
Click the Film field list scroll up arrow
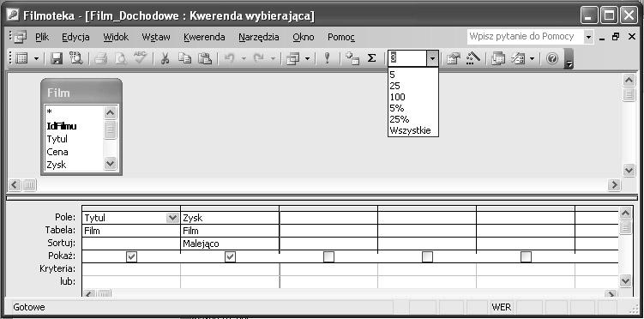click(x=111, y=112)
